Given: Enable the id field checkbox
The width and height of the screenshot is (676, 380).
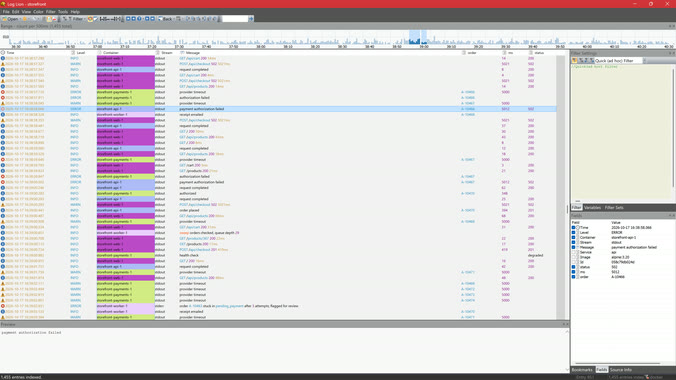Looking at the screenshot, I should 573,262.
